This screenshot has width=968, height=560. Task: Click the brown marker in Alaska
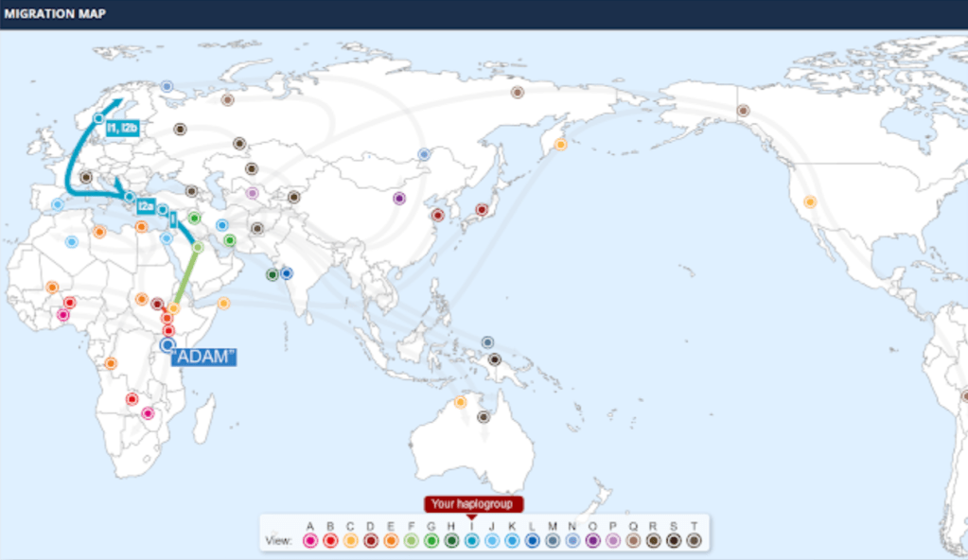point(743,111)
